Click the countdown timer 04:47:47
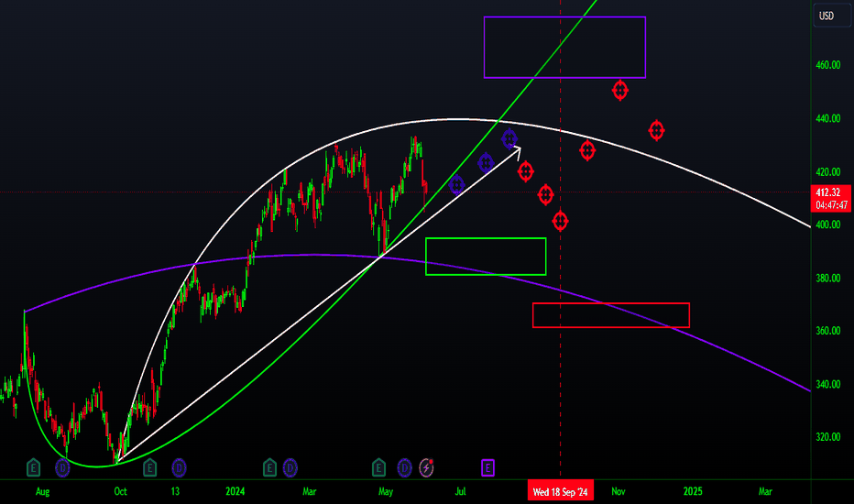 click(831, 205)
